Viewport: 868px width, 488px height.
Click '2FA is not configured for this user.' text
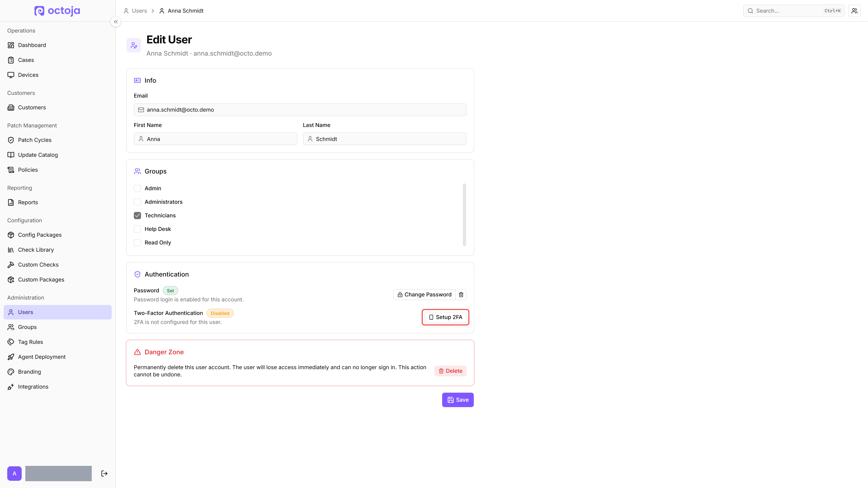click(x=178, y=322)
